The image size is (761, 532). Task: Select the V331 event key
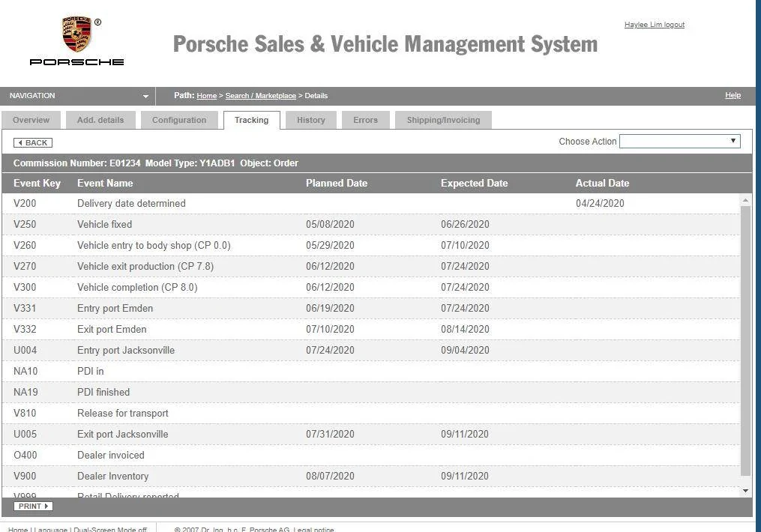click(25, 309)
